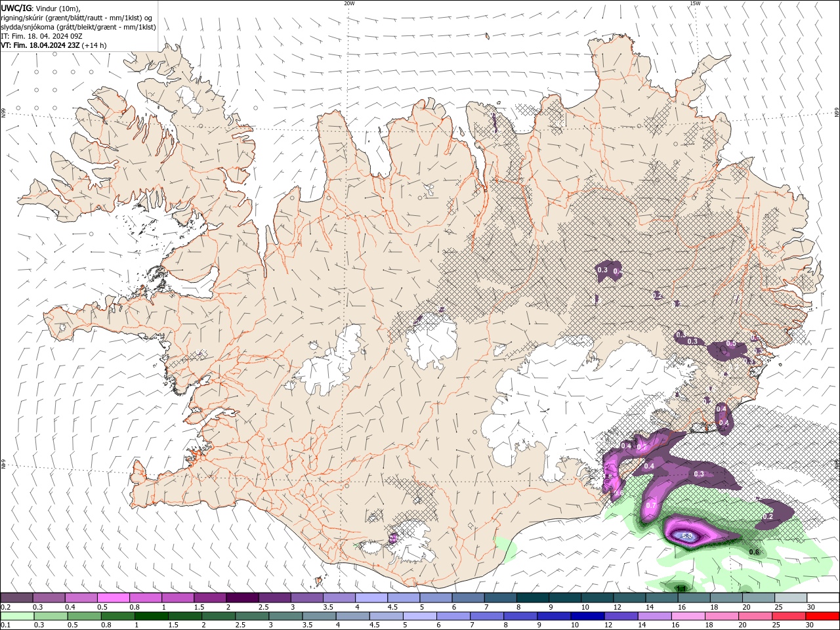Image resolution: width=840 pixels, height=630 pixels.
Task: Click the '1.1' rainfall value over the southern sea
Action: 681,588
